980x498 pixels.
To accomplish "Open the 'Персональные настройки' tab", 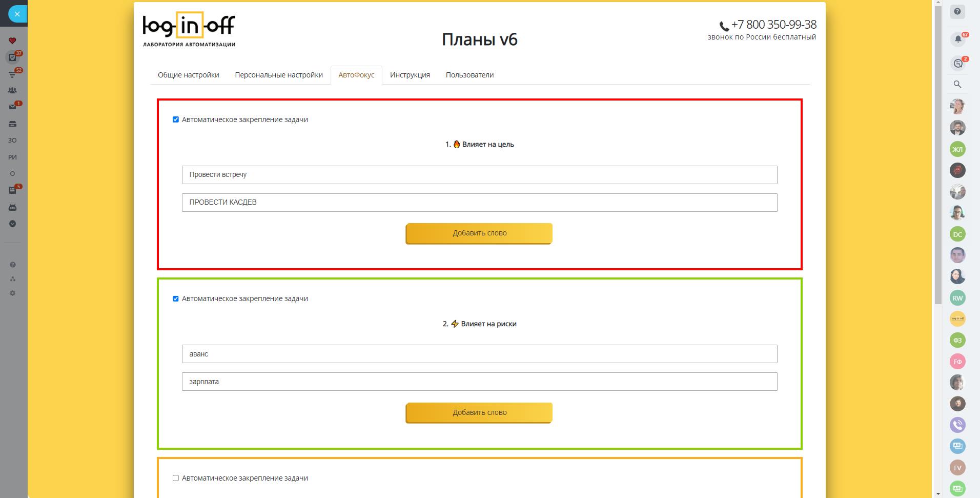I will pyautogui.click(x=279, y=75).
